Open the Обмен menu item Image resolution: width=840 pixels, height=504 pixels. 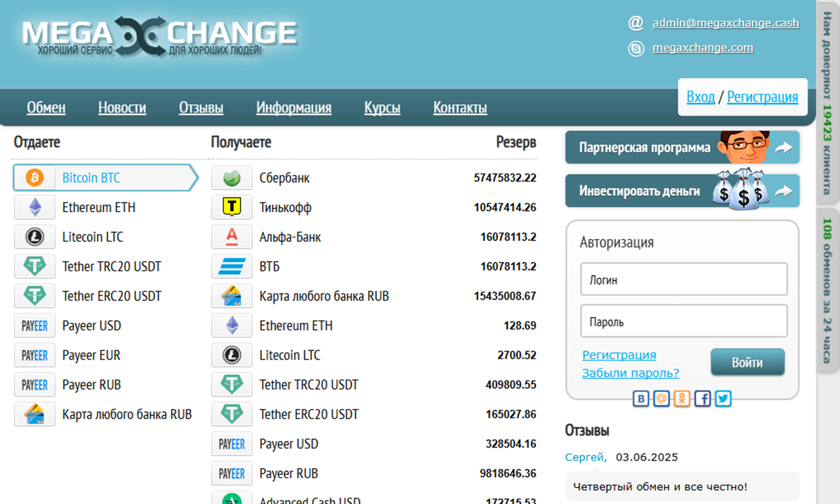click(46, 107)
